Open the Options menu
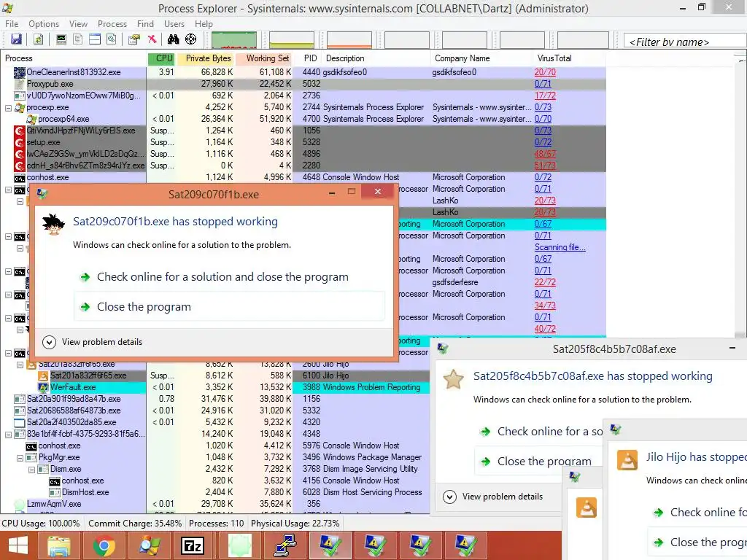 click(x=44, y=24)
